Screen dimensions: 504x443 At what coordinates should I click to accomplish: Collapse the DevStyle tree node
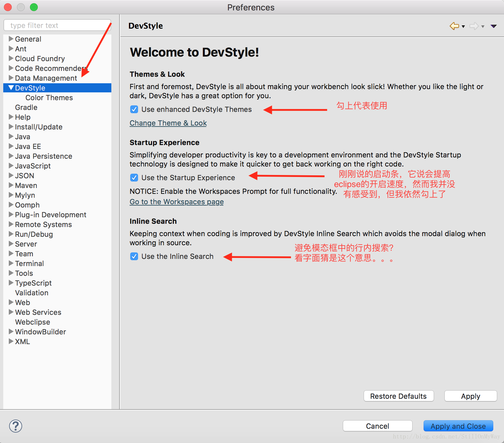point(11,87)
